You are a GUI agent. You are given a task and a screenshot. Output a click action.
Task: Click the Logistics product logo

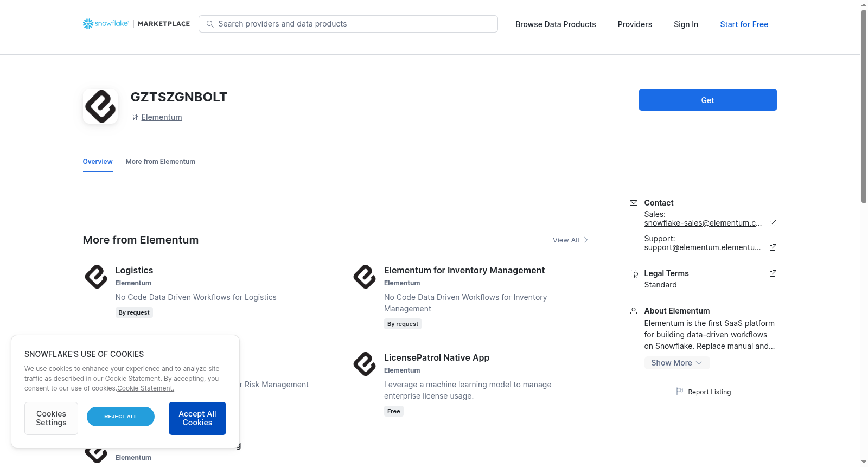[96, 277]
